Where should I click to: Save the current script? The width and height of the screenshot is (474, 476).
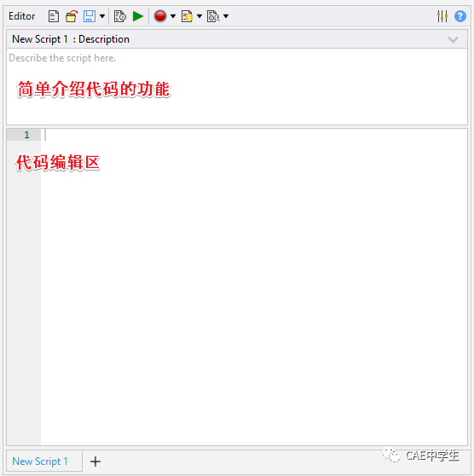pos(90,16)
